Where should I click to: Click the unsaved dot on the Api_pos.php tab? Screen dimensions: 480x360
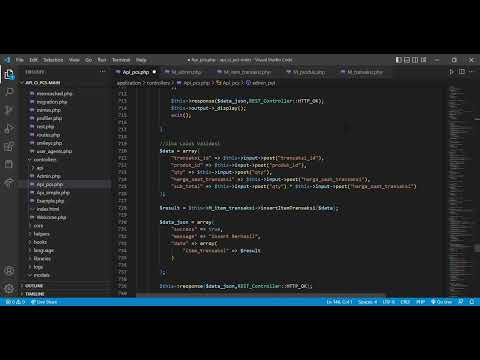click(x=154, y=72)
